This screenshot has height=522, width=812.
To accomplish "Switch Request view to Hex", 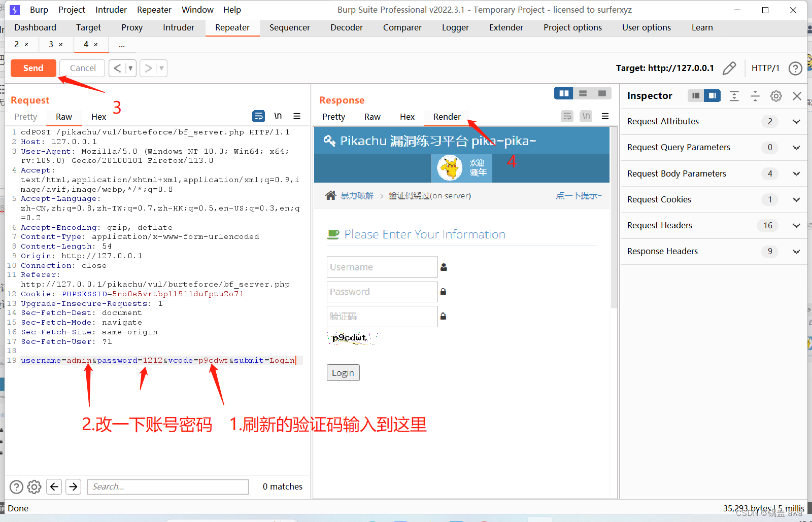I will tap(98, 117).
